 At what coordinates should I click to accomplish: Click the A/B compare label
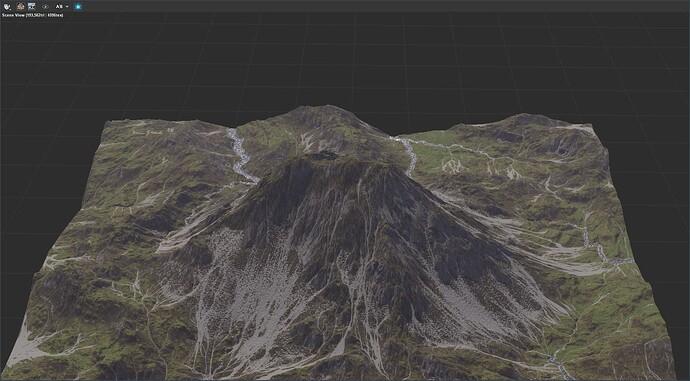click(59, 7)
